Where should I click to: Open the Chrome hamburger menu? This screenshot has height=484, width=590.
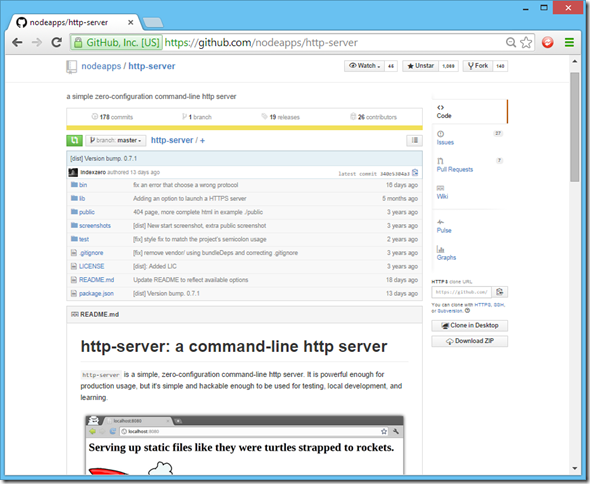point(569,43)
